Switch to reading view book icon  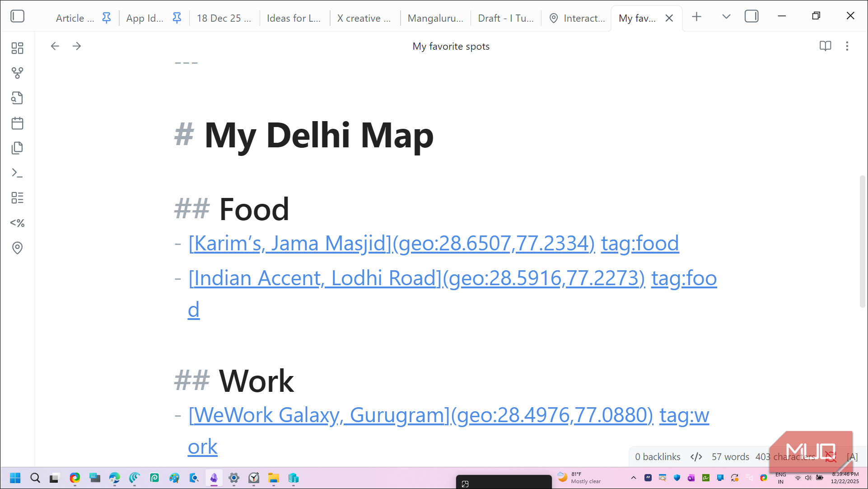(x=825, y=46)
